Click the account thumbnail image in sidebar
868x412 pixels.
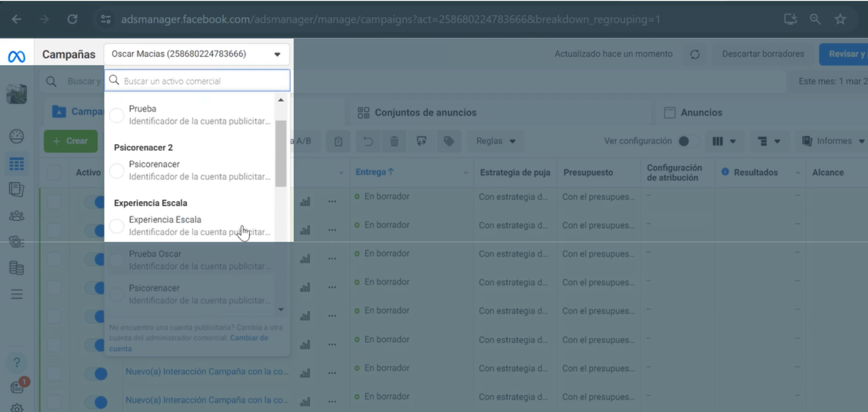(x=17, y=94)
